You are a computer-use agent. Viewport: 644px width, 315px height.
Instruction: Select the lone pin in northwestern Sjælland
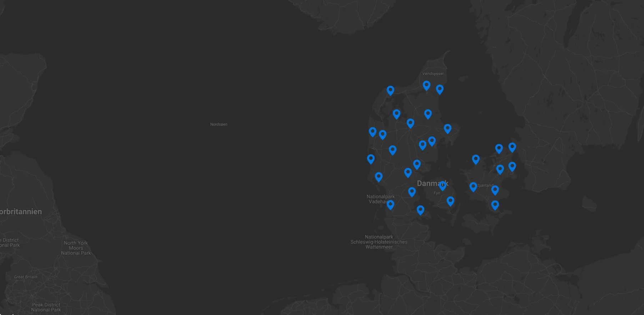tap(476, 159)
